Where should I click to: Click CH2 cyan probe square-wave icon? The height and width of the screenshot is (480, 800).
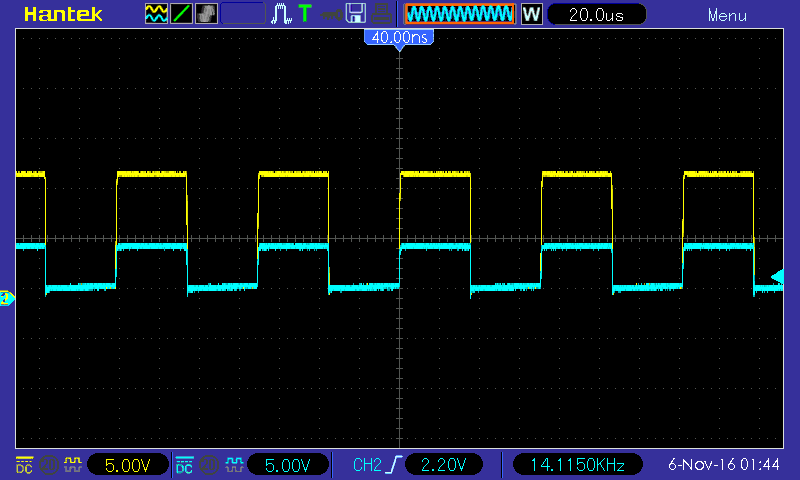point(234,465)
